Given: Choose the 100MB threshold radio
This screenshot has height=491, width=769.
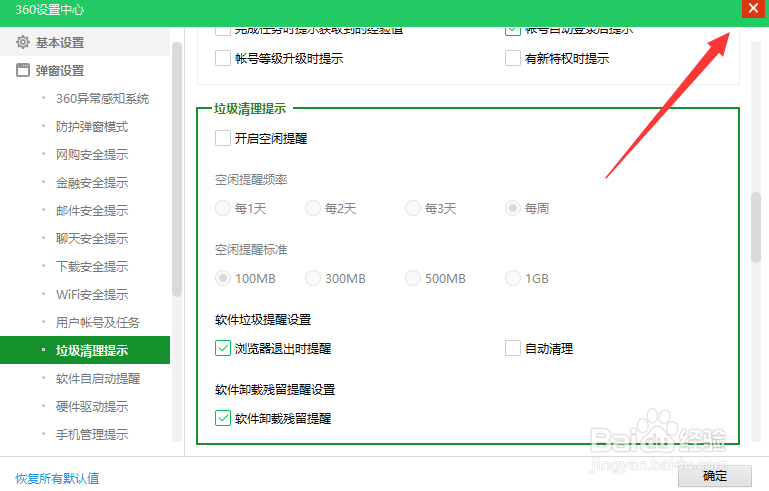Looking at the screenshot, I should tap(223, 278).
